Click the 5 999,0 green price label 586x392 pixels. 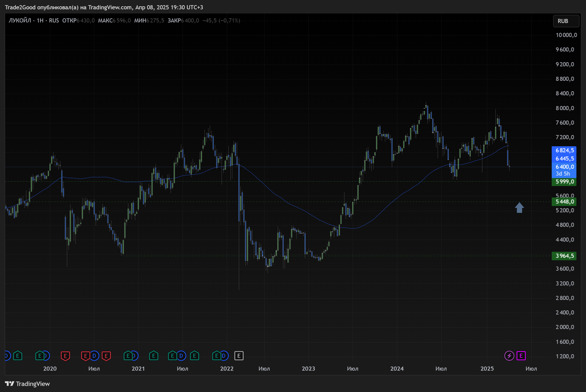pos(564,182)
